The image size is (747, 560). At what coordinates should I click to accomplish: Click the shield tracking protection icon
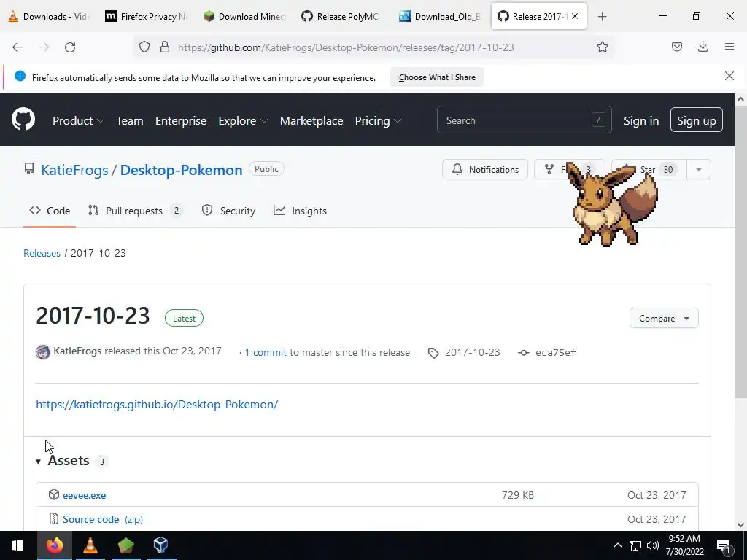[144, 47]
